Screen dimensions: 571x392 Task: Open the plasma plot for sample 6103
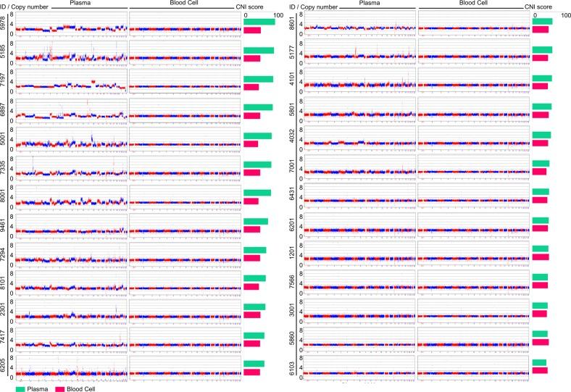tap(360, 367)
